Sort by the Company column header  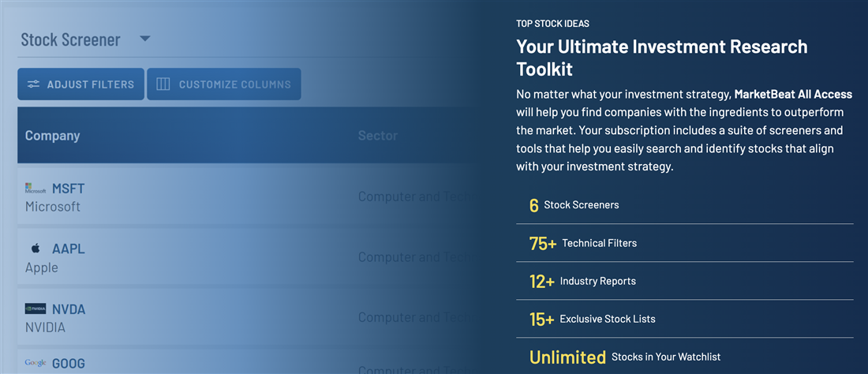point(52,136)
